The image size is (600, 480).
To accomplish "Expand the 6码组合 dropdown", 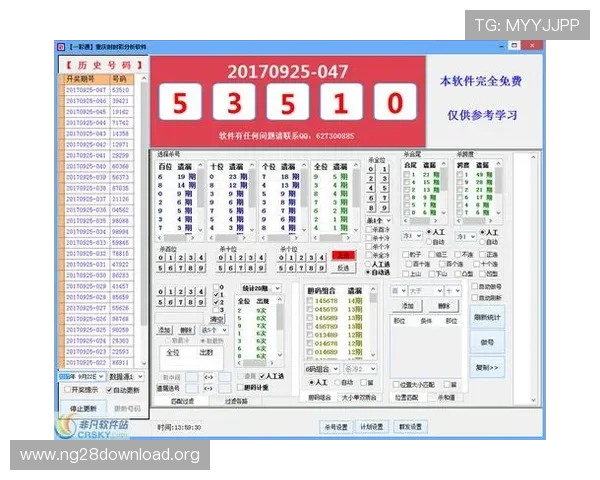I will (322, 368).
